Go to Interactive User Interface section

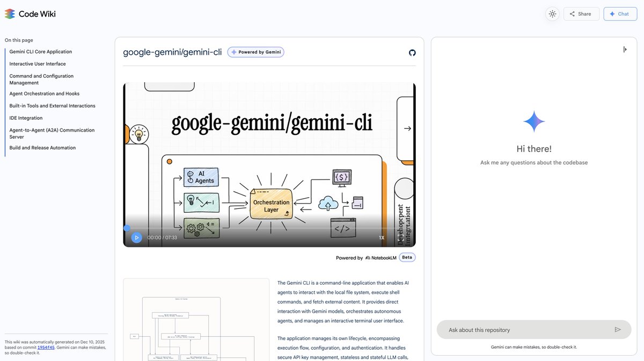38,64
